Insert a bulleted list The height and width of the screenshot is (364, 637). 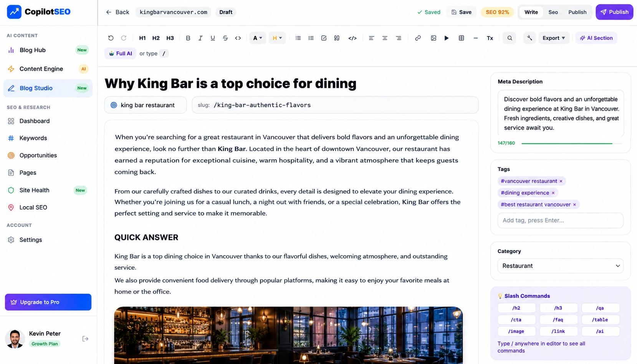pyautogui.click(x=298, y=38)
